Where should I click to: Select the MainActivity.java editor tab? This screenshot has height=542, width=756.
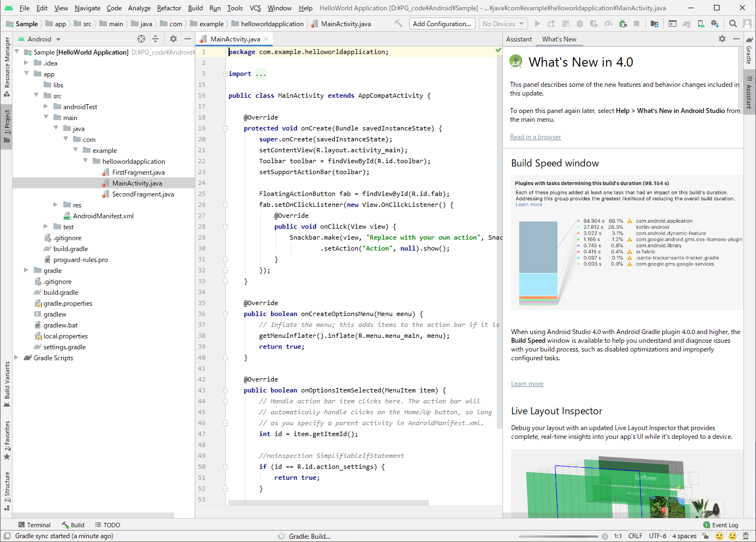pos(235,39)
